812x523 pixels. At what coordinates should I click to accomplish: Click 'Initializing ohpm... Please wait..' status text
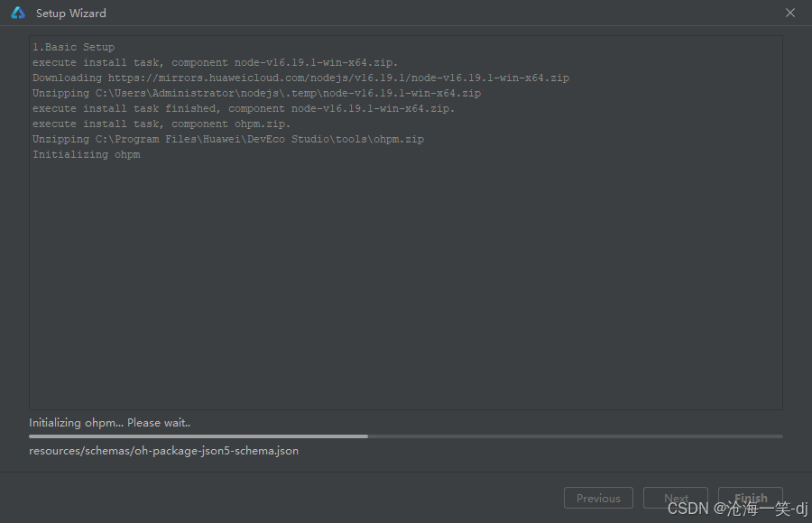[110, 423]
